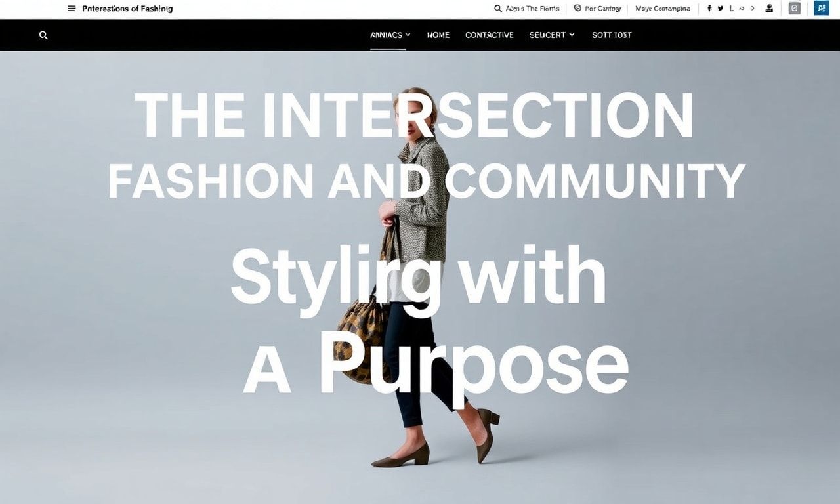
Task: Click the Moye Cotrampina link
Action: [x=663, y=9]
